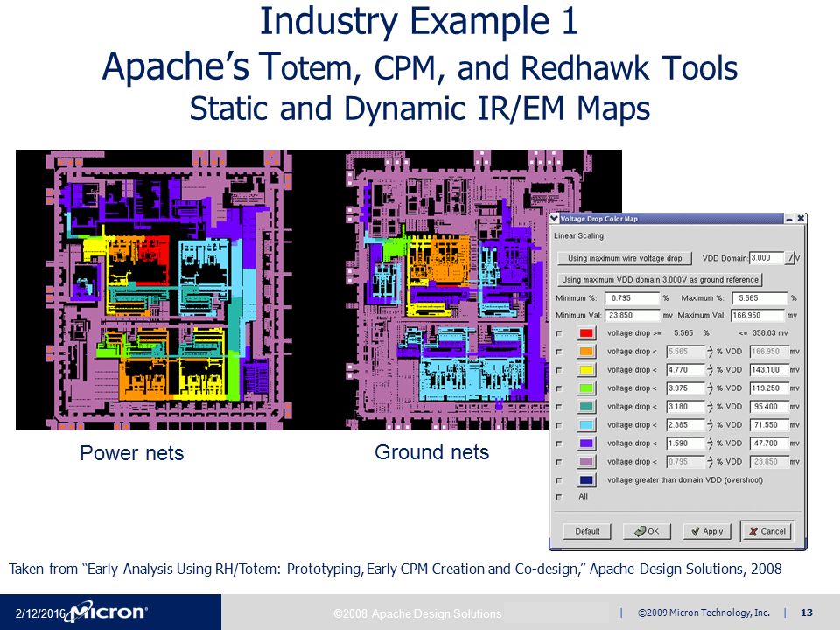Click the 'Linear Scaling:' label
Viewport: 840px width, 630px height.
click(579, 235)
